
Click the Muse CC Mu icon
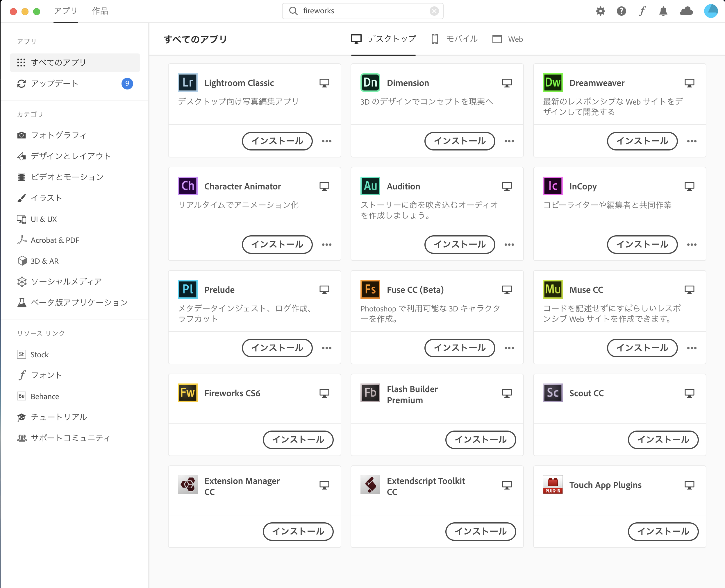tap(553, 289)
